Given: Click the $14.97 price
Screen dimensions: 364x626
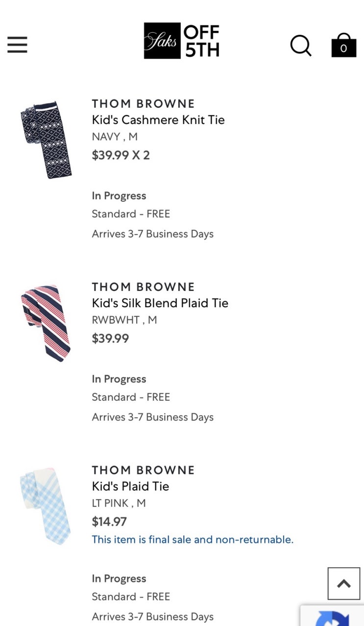Looking at the screenshot, I should point(109,522).
